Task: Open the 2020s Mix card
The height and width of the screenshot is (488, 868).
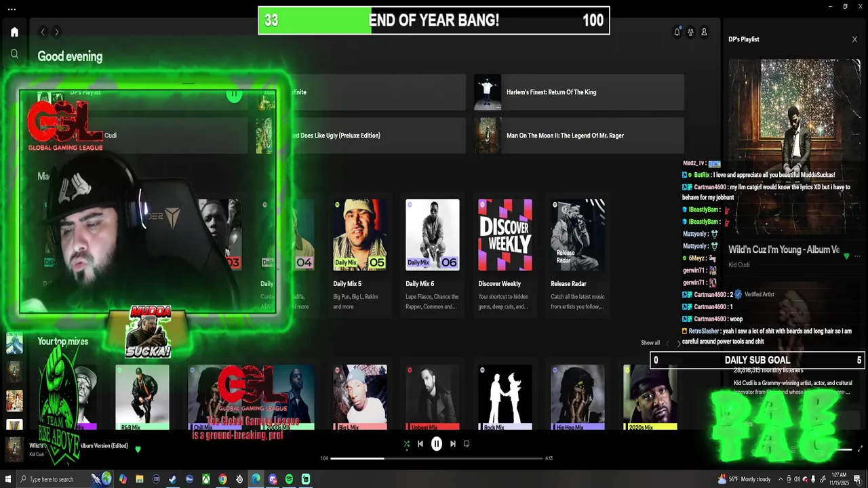Action: [650, 397]
